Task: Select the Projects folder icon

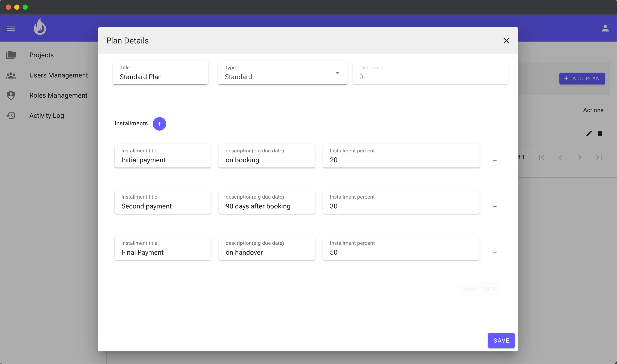Action: pos(11,55)
